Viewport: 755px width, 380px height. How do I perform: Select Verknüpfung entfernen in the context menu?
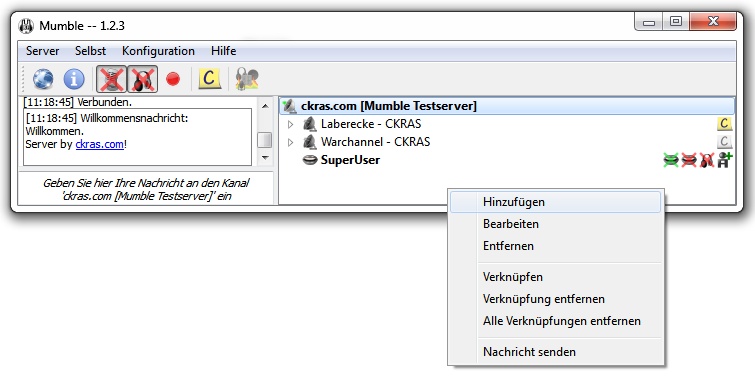tap(556, 299)
